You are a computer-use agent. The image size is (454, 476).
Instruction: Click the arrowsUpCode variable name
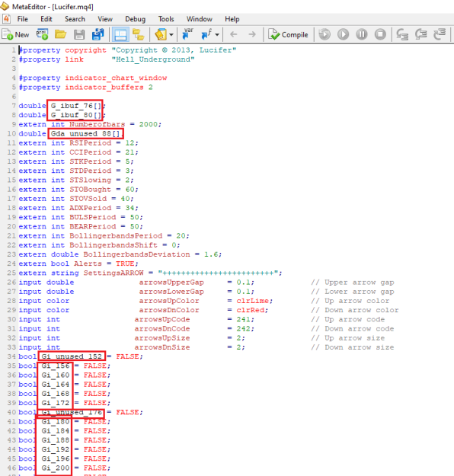tap(162, 319)
